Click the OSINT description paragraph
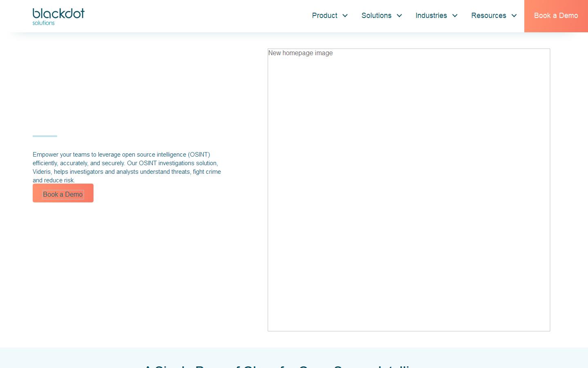Viewport: 588px width, 368px height. pos(127,167)
